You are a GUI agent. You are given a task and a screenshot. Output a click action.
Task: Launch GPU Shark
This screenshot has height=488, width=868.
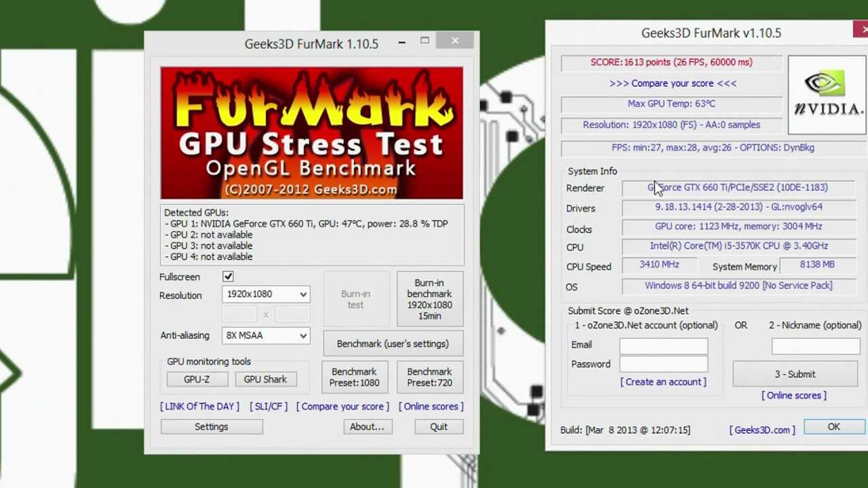265,379
